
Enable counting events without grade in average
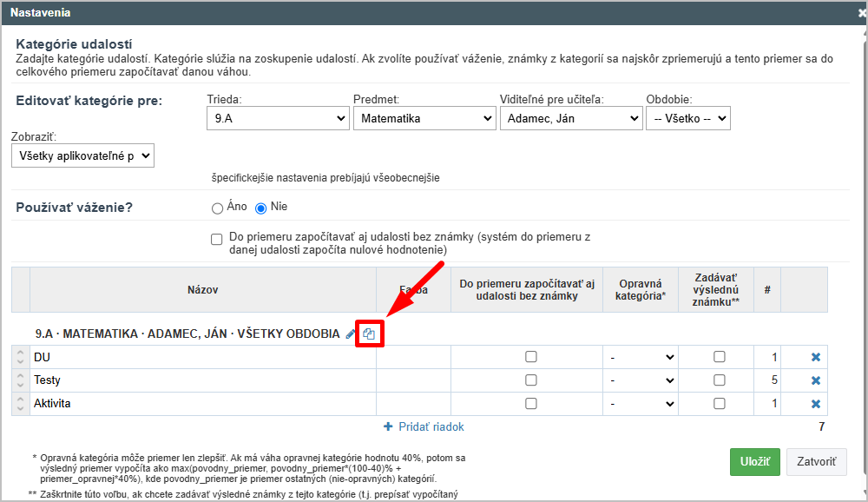(217, 240)
